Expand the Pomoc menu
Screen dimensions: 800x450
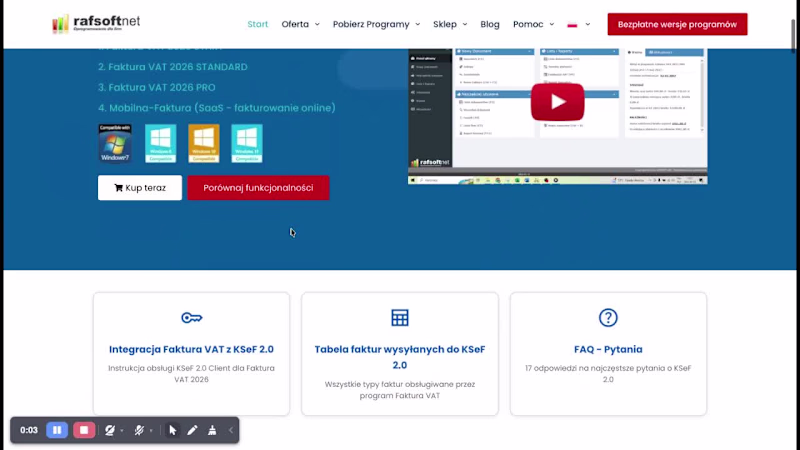click(x=534, y=24)
